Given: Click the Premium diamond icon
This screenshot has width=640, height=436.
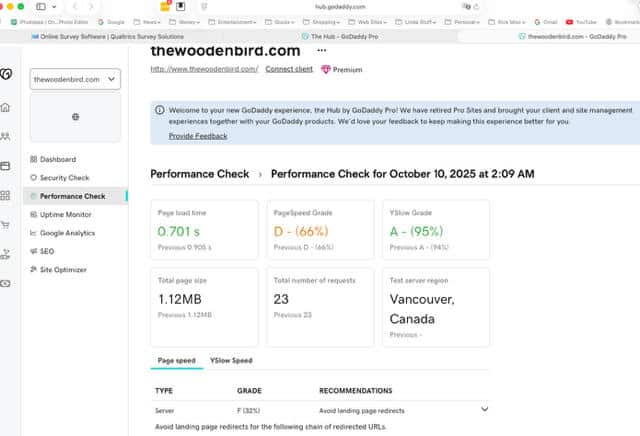Looking at the screenshot, I should [x=325, y=69].
